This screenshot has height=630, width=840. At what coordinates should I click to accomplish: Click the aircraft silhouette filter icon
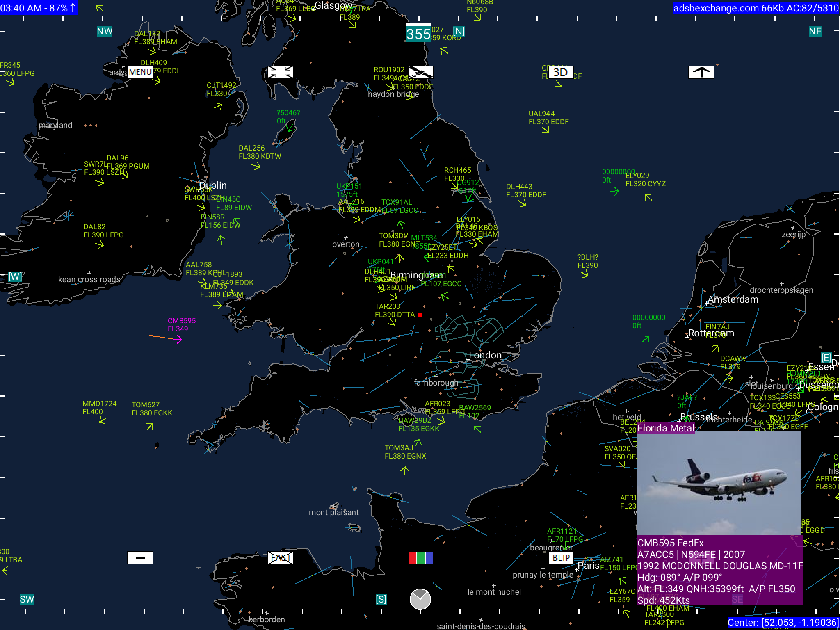click(x=421, y=72)
